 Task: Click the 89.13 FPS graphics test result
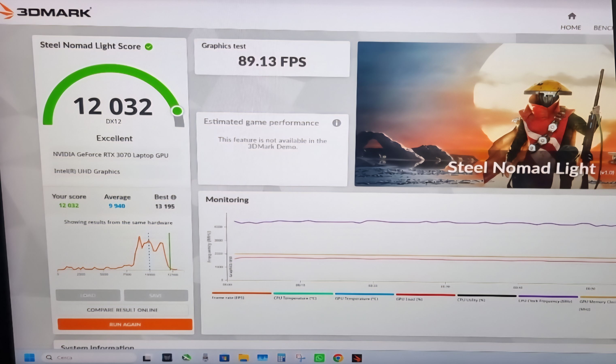point(272,61)
